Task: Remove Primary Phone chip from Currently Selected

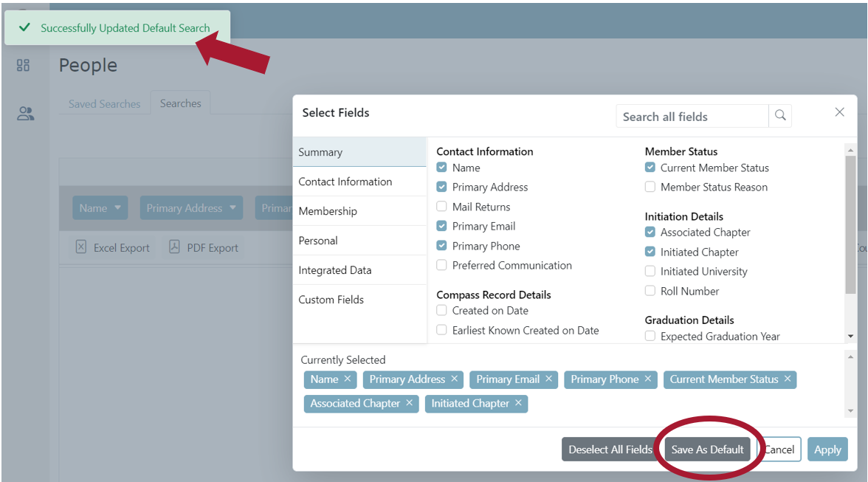Action: (x=648, y=379)
